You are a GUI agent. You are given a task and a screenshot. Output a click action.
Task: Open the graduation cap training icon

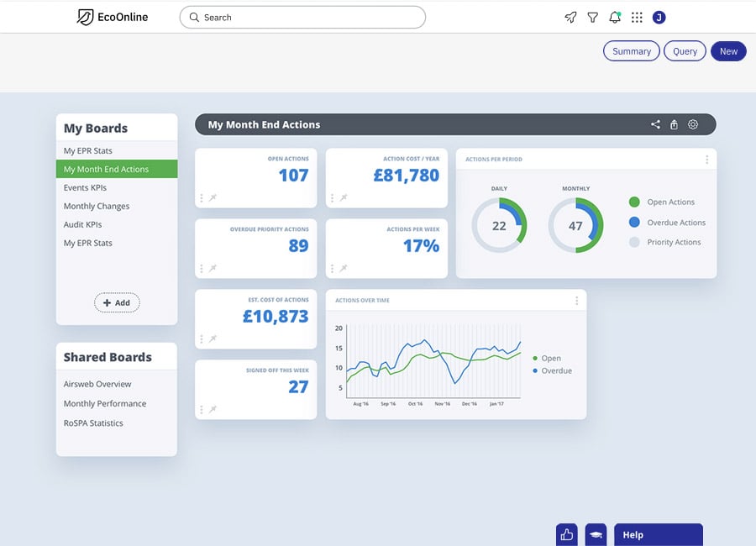[x=596, y=534]
